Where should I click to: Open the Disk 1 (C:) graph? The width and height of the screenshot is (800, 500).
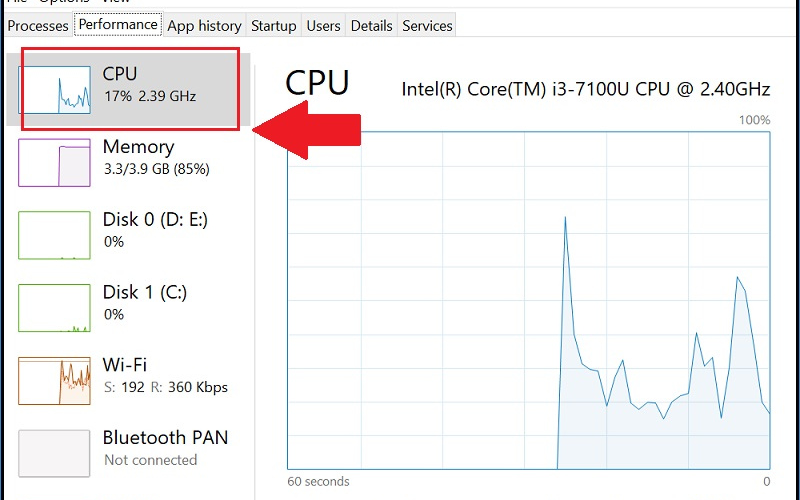coord(55,308)
